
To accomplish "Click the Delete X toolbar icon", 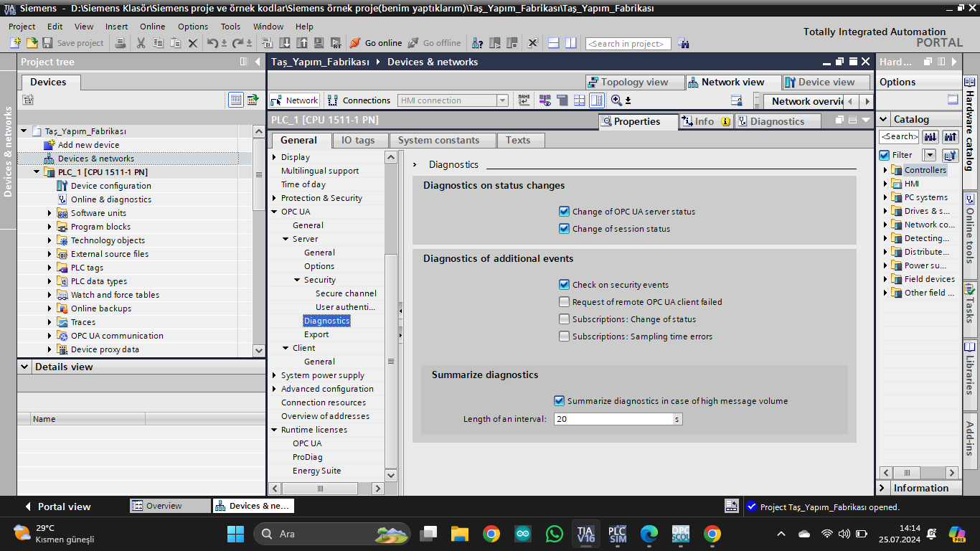I will 192,43.
